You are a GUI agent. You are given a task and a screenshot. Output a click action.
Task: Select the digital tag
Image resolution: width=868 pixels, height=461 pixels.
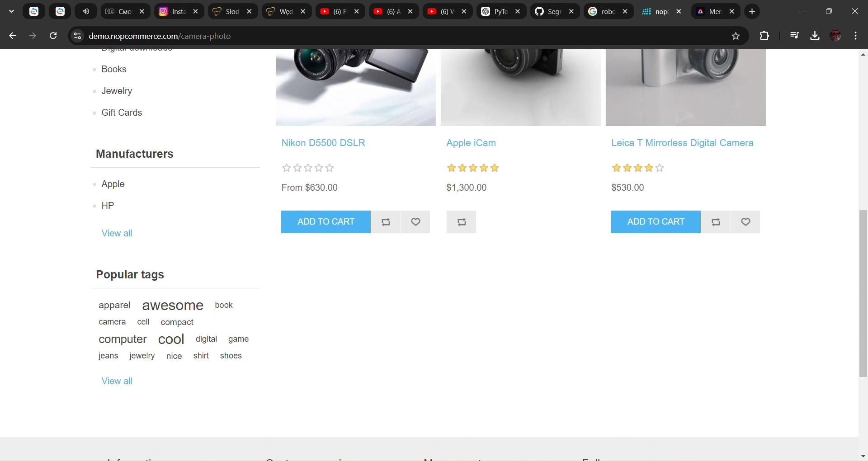pyautogui.click(x=206, y=339)
